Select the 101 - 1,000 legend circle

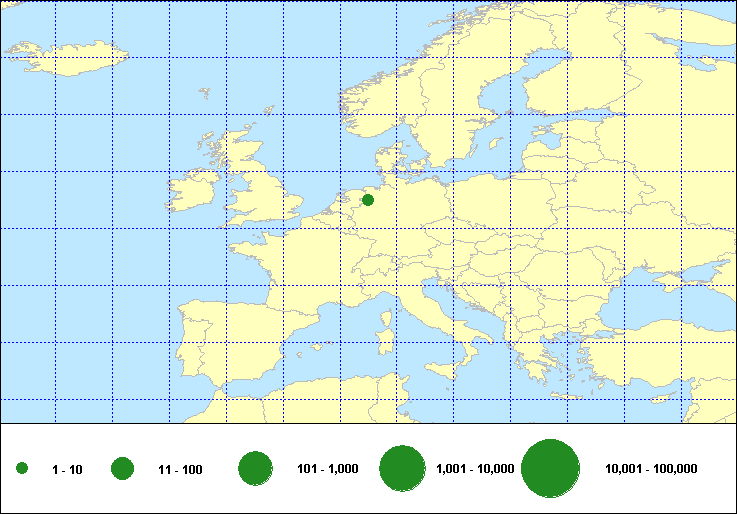point(256,469)
